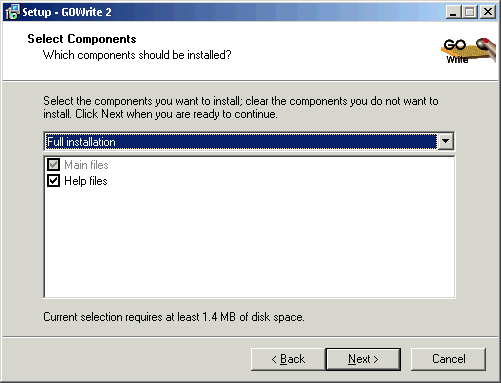
Task: Click 'Which components should be installed?' text
Action: [137, 55]
